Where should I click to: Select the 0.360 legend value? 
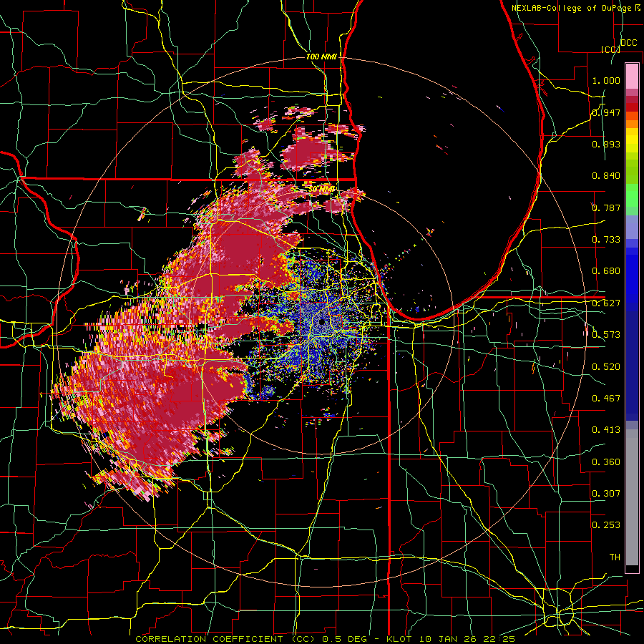[x=606, y=462]
